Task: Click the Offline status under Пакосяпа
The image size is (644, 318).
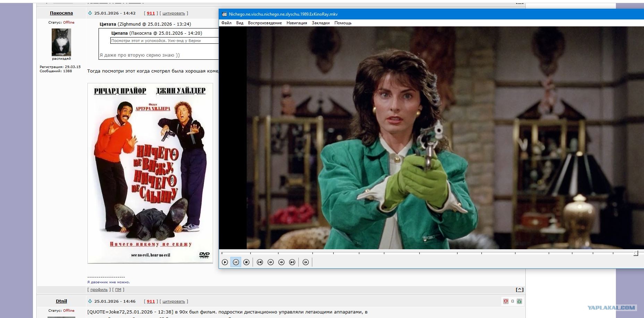Action: click(69, 22)
